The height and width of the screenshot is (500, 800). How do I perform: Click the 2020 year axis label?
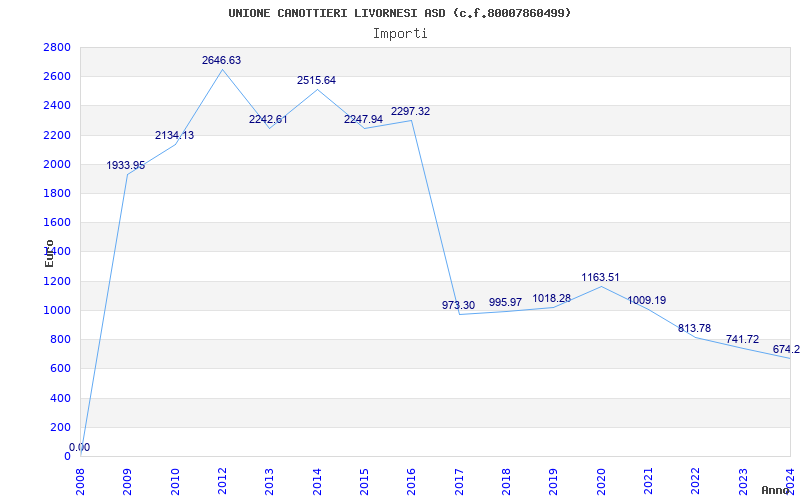pos(601,482)
